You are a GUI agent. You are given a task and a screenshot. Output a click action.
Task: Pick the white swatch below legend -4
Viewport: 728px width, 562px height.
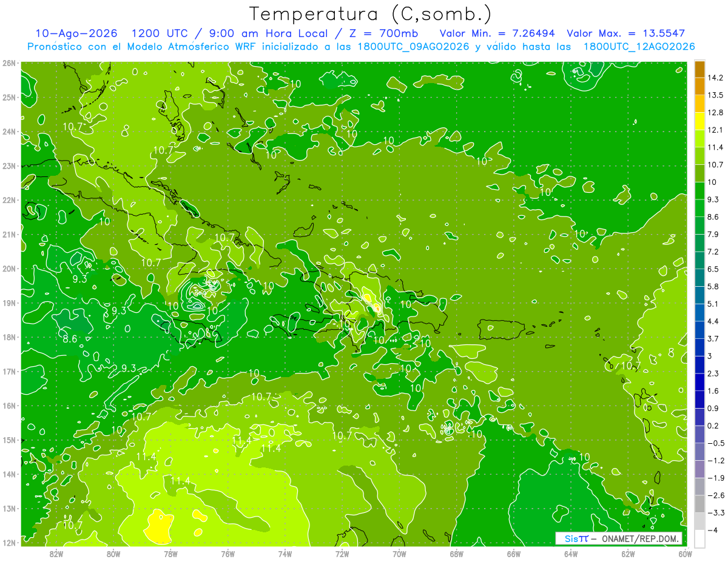[699, 538]
